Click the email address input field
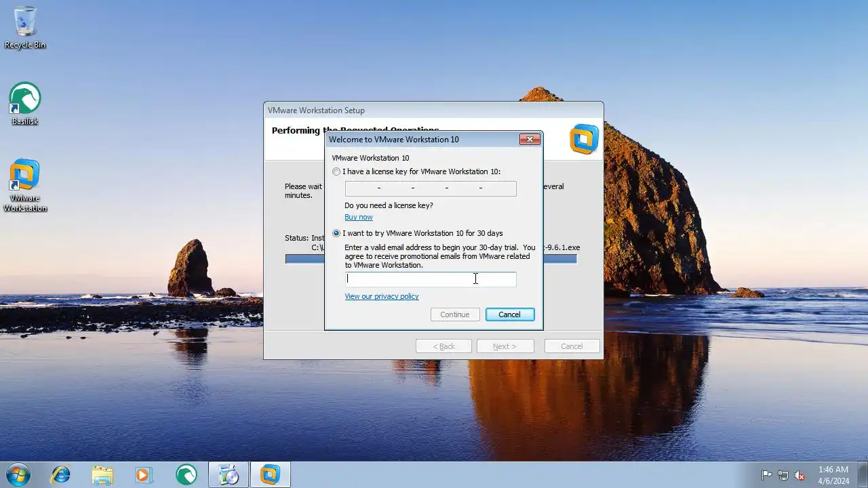 431,279
